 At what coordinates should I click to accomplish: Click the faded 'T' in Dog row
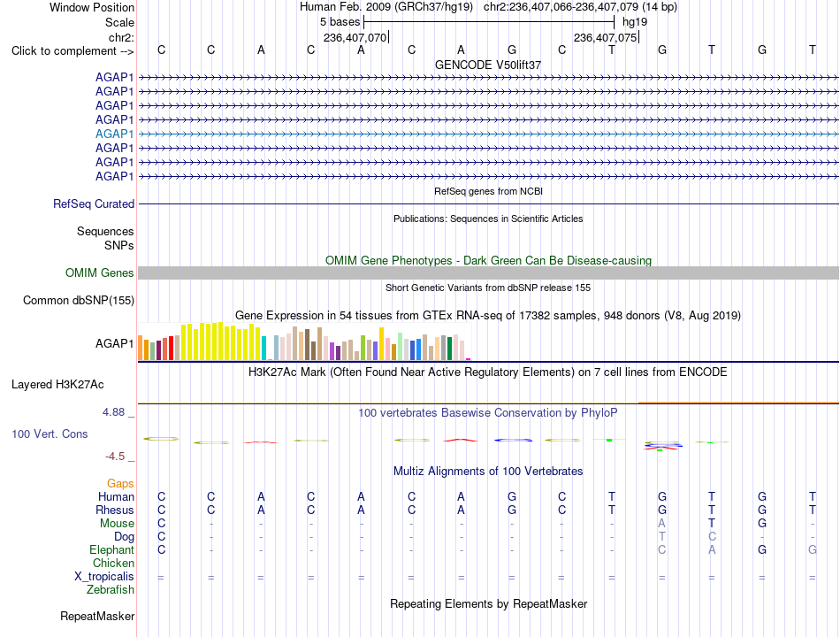click(661, 537)
